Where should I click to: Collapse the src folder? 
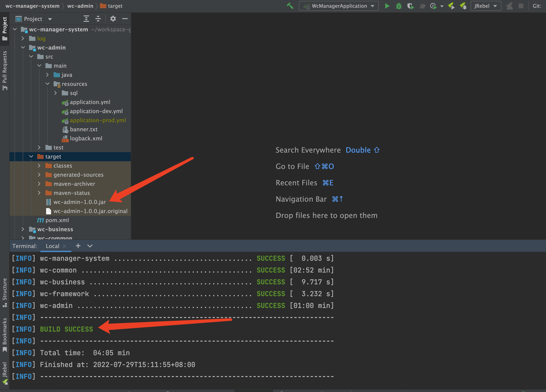point(31,56)
